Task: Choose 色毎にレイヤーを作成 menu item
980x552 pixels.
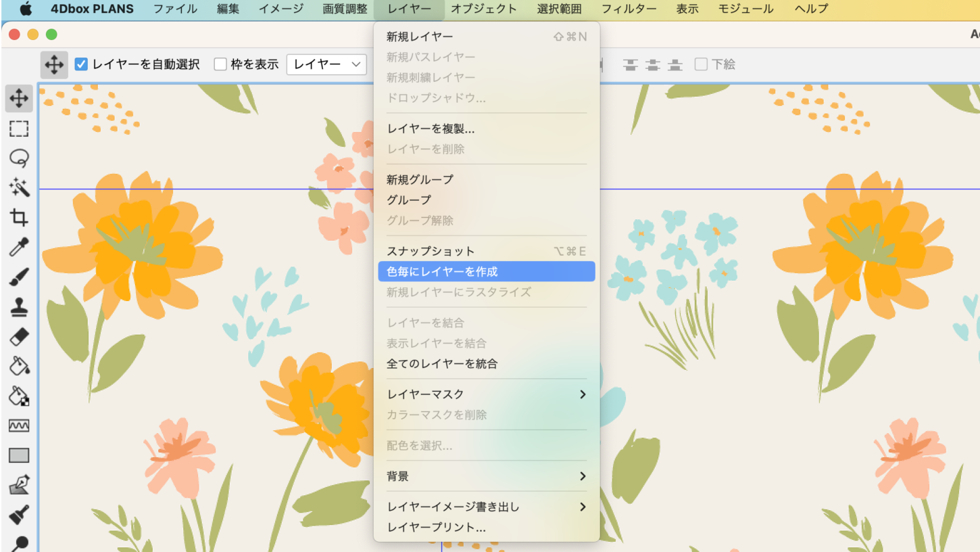Action: [x=486, y=271]
